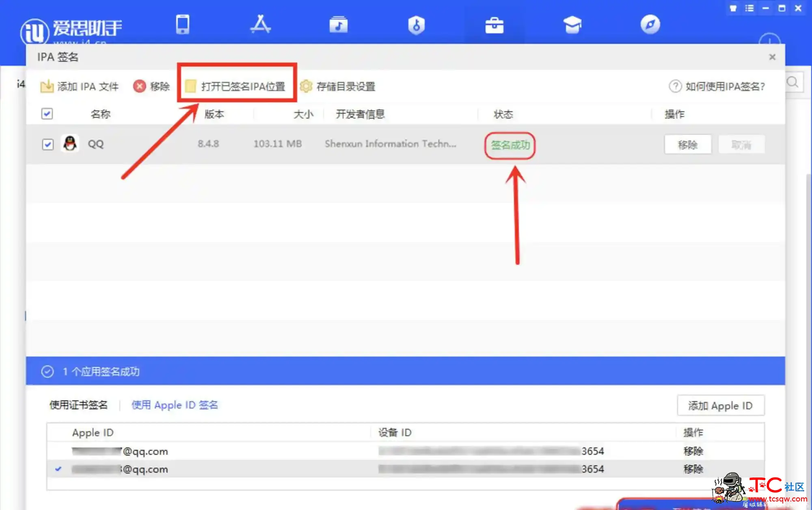
Task: Open the toolbox briefcase icon tab
Action: tap(494, 25)
